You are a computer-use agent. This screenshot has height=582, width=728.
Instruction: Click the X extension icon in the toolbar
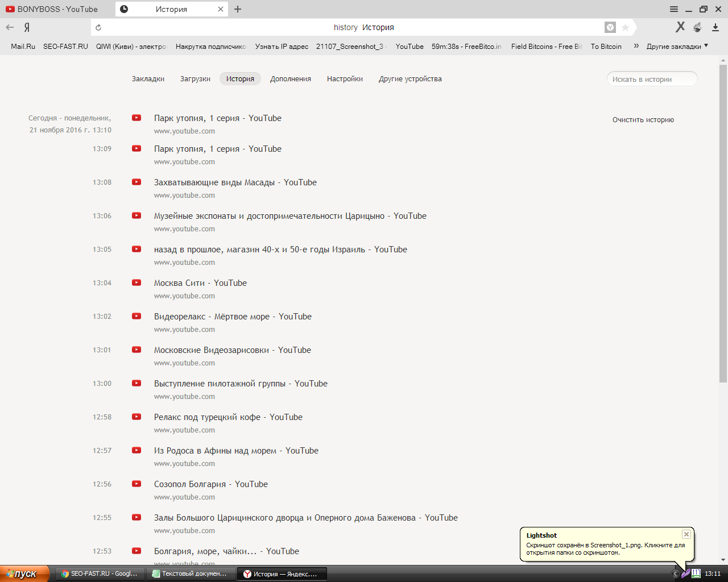[680, 27]
